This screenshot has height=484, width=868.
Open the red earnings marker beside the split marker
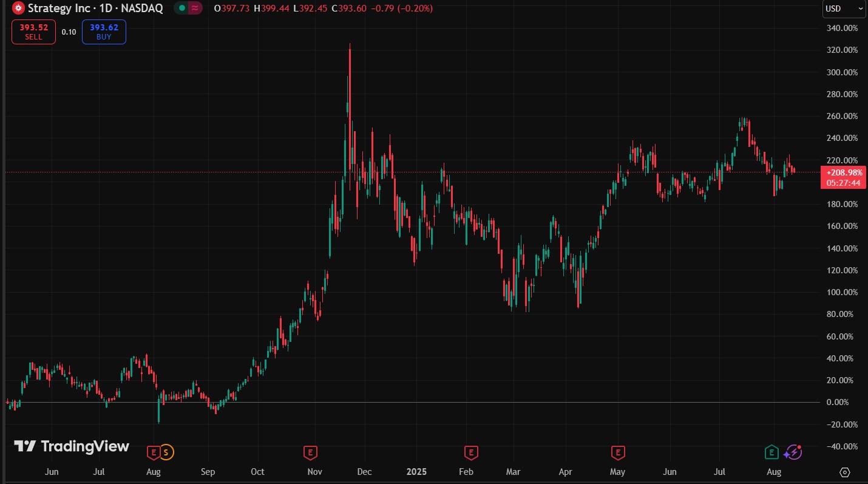pos(154,452)
